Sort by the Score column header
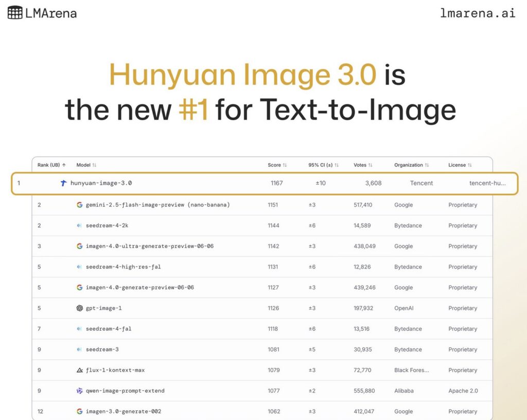This screenshot has height=420, width=527. click(x=277, y=165)
